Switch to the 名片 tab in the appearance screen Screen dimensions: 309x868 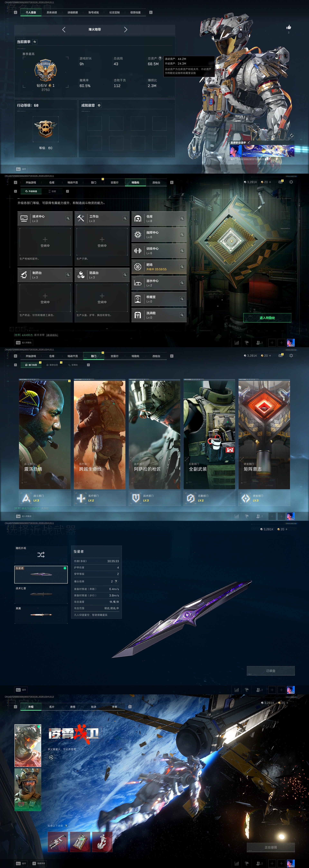52,707
